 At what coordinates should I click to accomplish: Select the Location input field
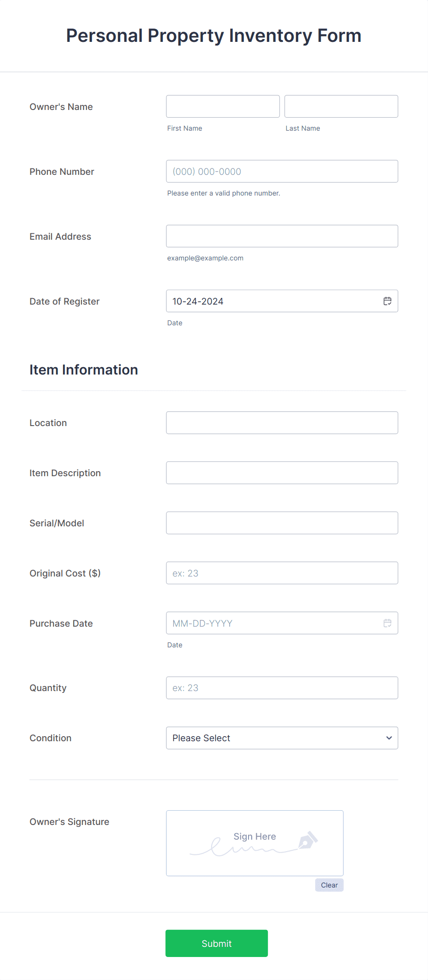[x=282, y=422]
